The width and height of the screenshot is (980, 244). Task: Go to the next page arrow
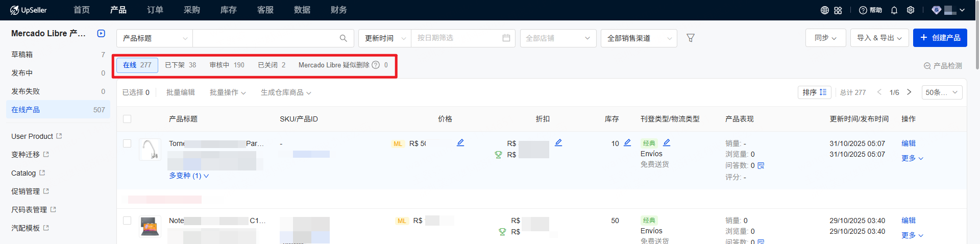(909, 92)
